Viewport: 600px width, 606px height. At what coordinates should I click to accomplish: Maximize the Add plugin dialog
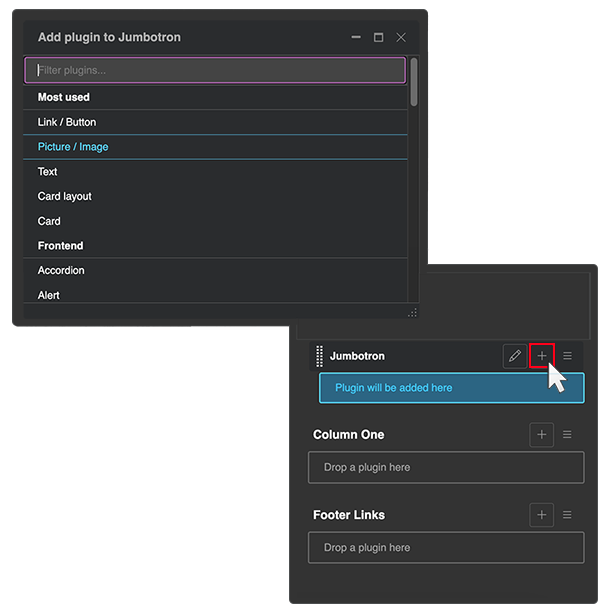click(378, 37)
